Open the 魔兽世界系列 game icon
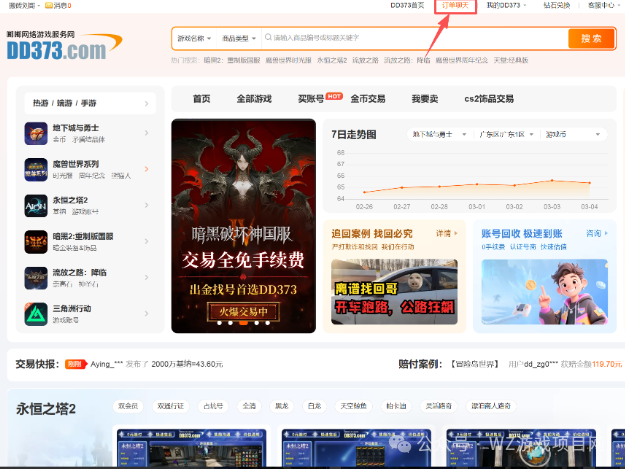Screen dimensions: 625x469 coord(36,169)
